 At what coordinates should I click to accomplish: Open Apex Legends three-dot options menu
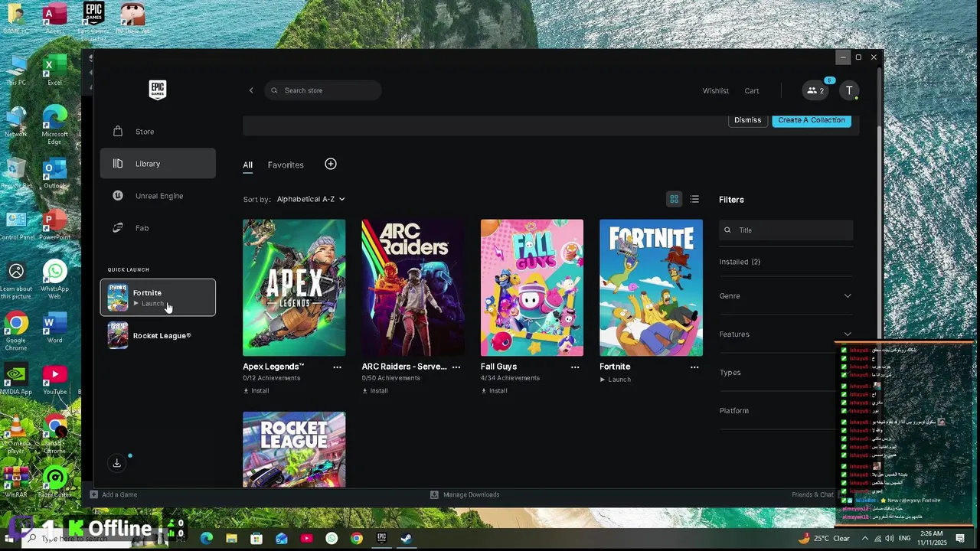click(337, 367)
